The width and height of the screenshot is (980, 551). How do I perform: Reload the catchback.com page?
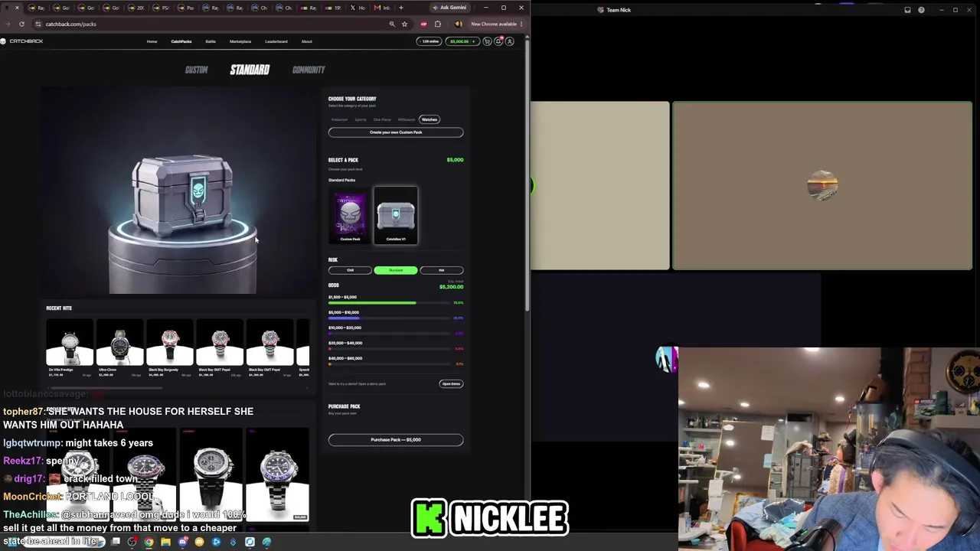coord(21,24)
